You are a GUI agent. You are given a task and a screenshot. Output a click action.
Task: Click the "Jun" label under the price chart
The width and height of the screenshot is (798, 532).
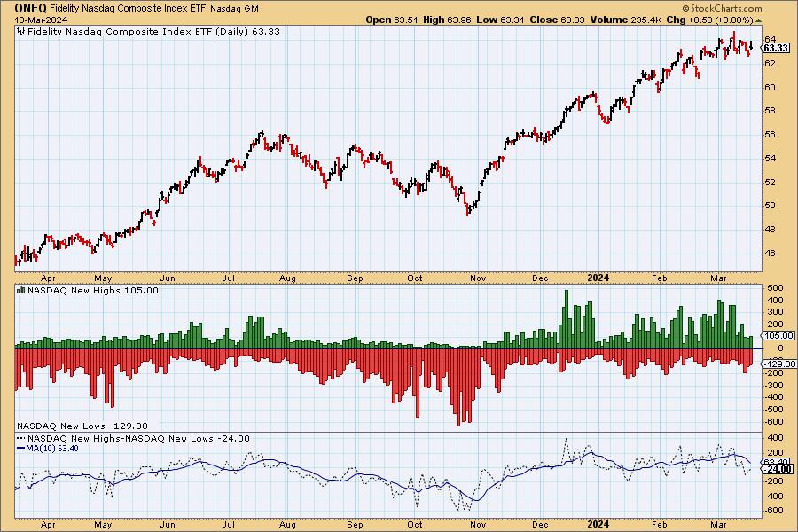pyautogui.click(x=168, y=278)
